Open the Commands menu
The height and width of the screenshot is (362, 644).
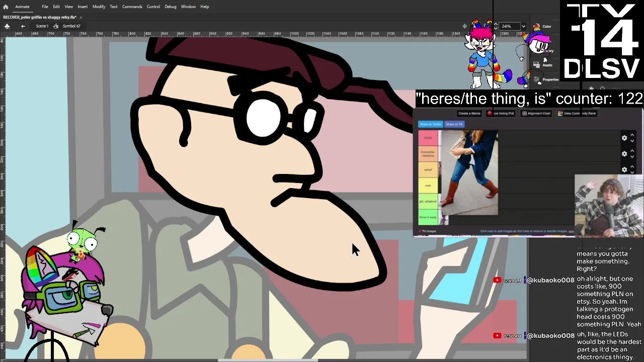(x=132, y=7)
